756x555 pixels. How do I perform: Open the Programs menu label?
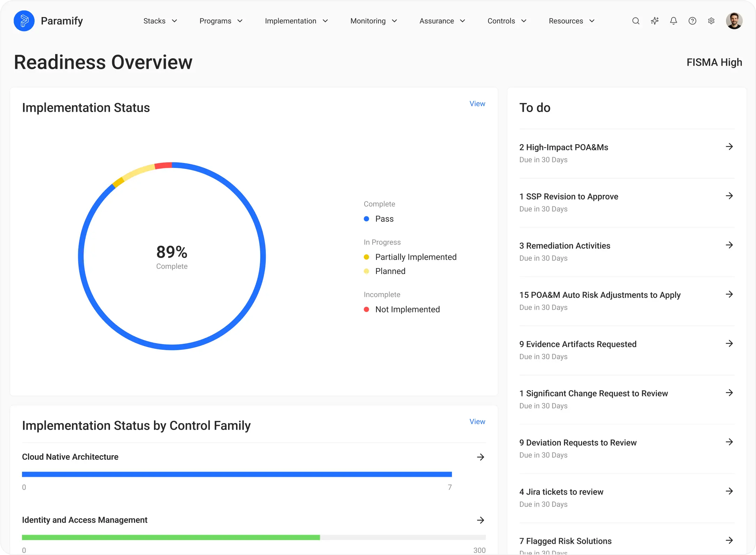(x=215, y=21)
